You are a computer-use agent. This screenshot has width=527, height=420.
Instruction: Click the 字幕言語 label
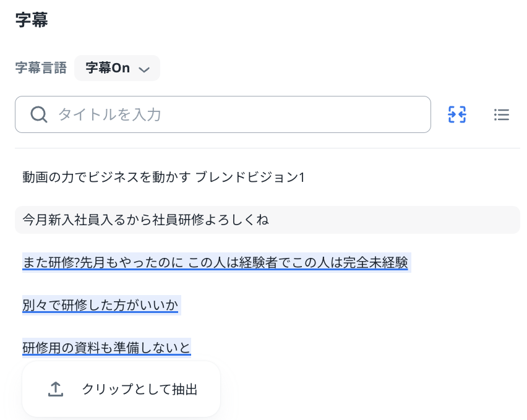point(41,68)
